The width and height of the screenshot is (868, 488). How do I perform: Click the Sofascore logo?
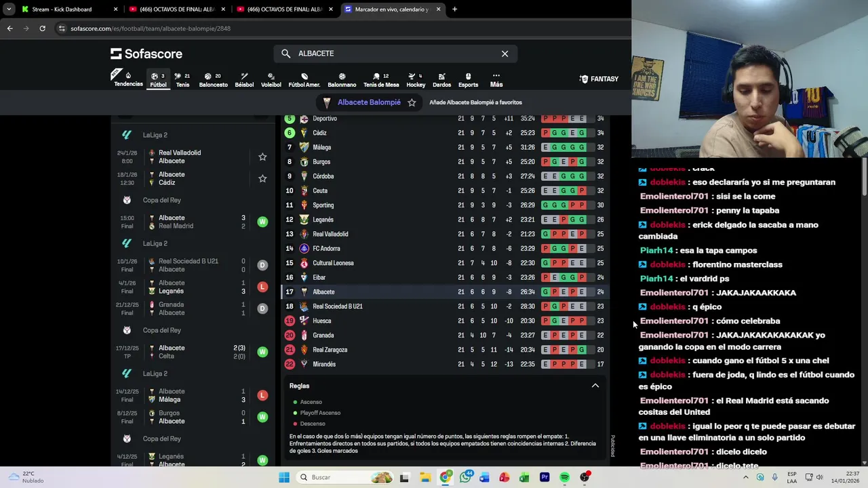(x=146, y=54)
